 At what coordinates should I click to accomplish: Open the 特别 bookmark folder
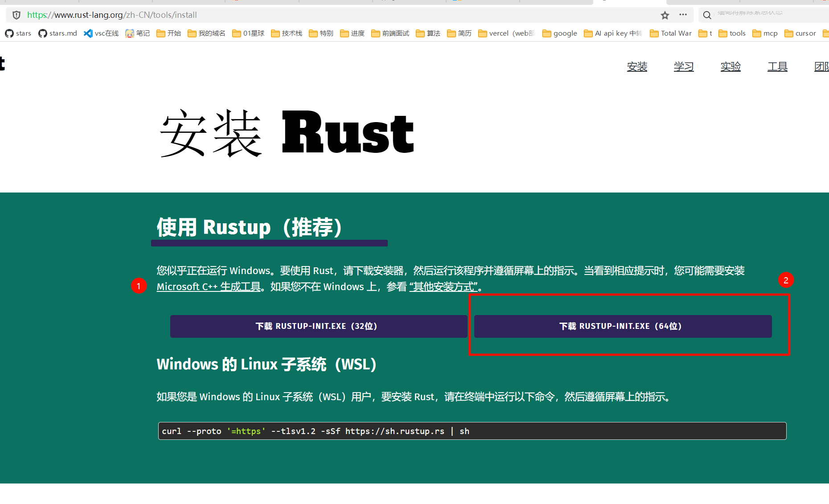click(x=321, y=33)
